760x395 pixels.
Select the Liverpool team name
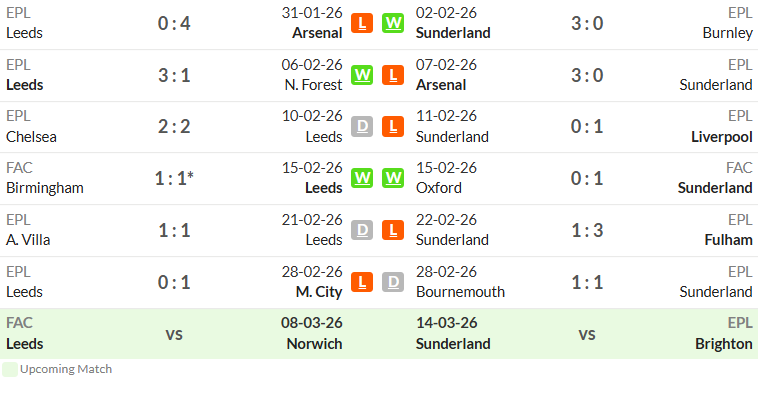pos(722,137)
